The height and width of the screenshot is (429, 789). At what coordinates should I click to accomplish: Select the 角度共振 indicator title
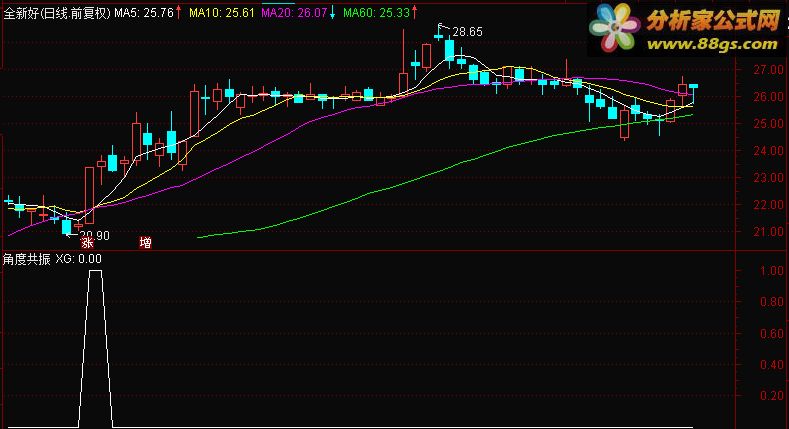point(27,259)
